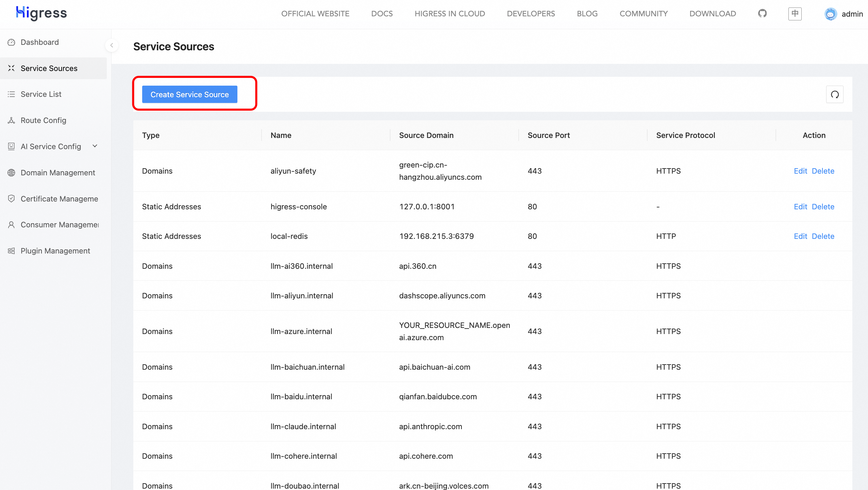Click the Higress logo
The height and width of the screenshot is (490, 868).
pos(41,13)
